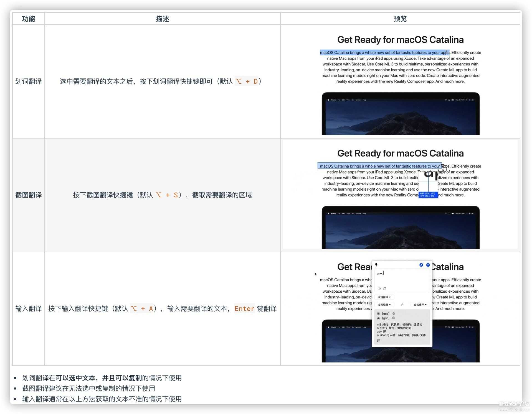Click the Apple logo in the first preview's menu bar
This screenshot has height=414, width=532.
click(x=328, y=100)
